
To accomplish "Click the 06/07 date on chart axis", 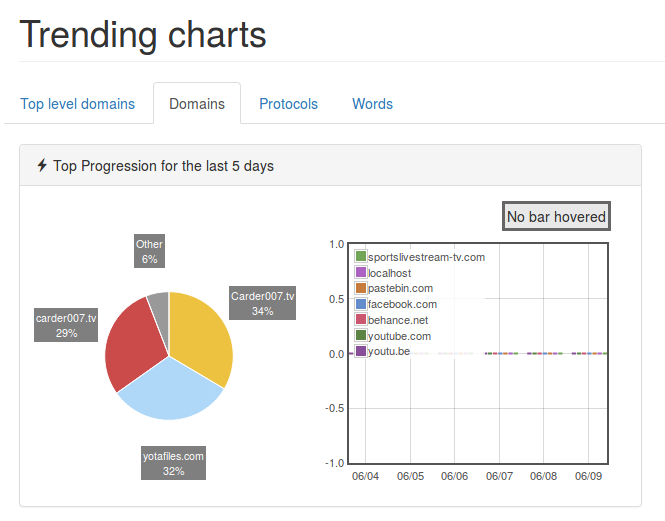I will (x=499, y=477).
